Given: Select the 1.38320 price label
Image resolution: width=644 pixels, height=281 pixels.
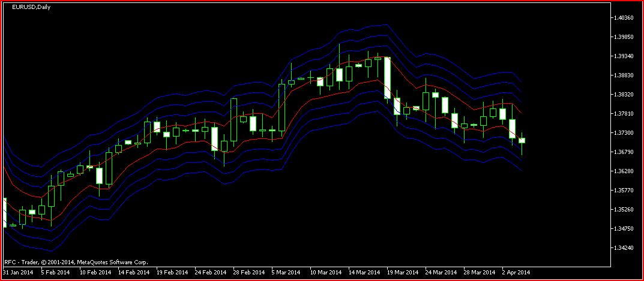Looking at the screenshot, I should [624, 94].
